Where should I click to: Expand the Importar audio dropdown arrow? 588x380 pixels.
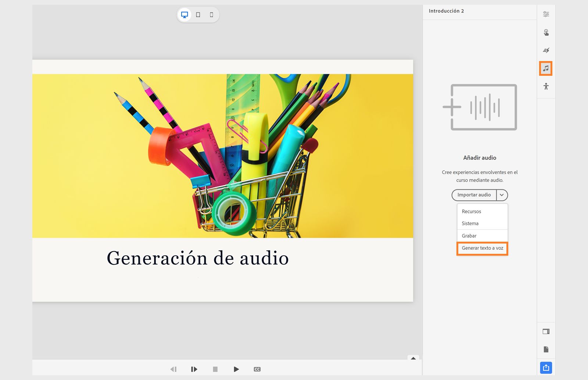coord(502,195)
